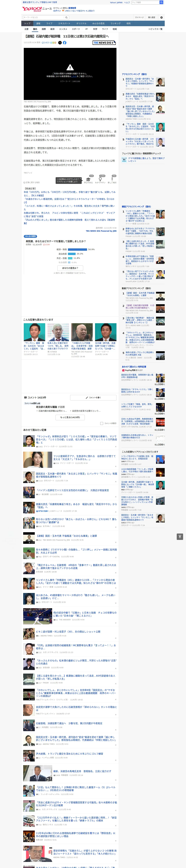Click the TBS NEWS DIG logo
The height and width of the screenshot is (868, 186).
pyautogui.click(x=104, y=43)
